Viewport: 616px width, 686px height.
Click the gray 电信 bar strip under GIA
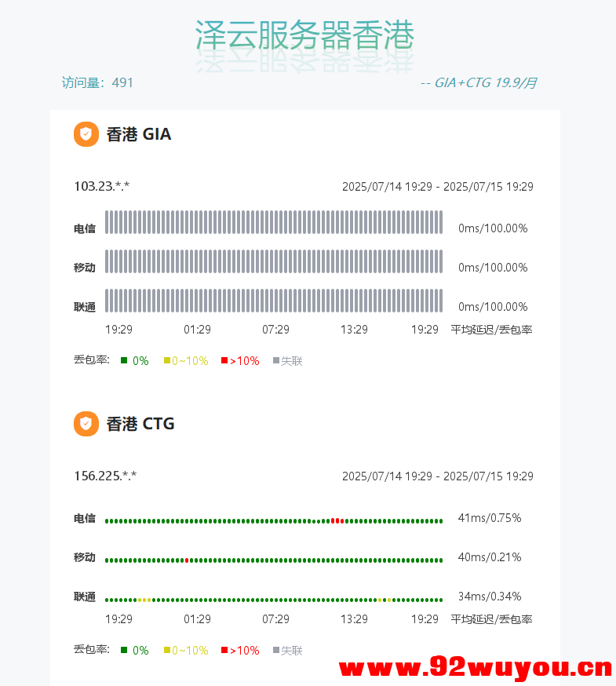point(274,222)
